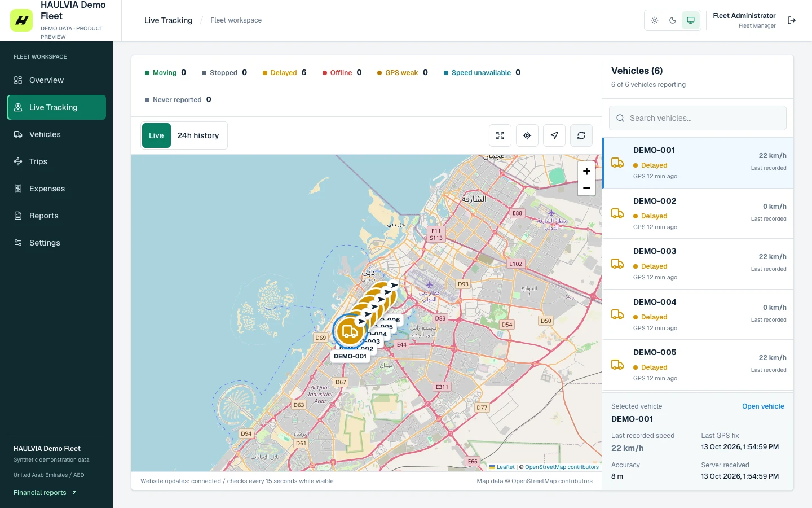Click the Never reported status
Image resolution: width=812 pixels, height=508 pixels.
[x=178, y=100]
